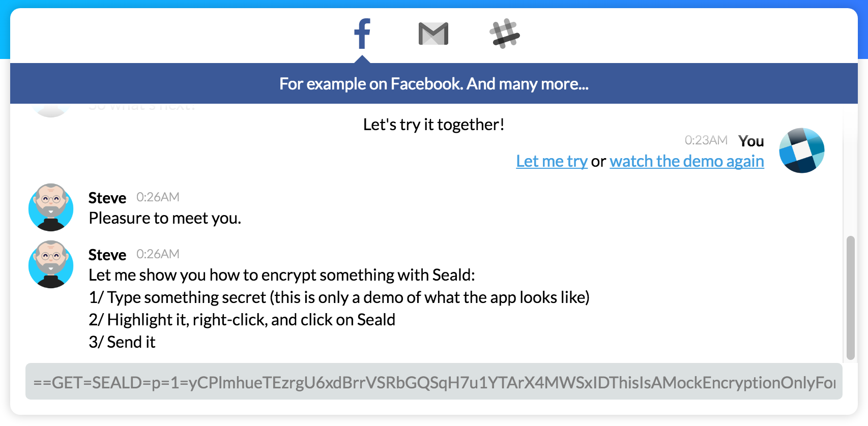Screen dimensions: 868x426
Task: Click Steve's avatar beside 'Pleasure to meet you'
Action: coord(51,207)
